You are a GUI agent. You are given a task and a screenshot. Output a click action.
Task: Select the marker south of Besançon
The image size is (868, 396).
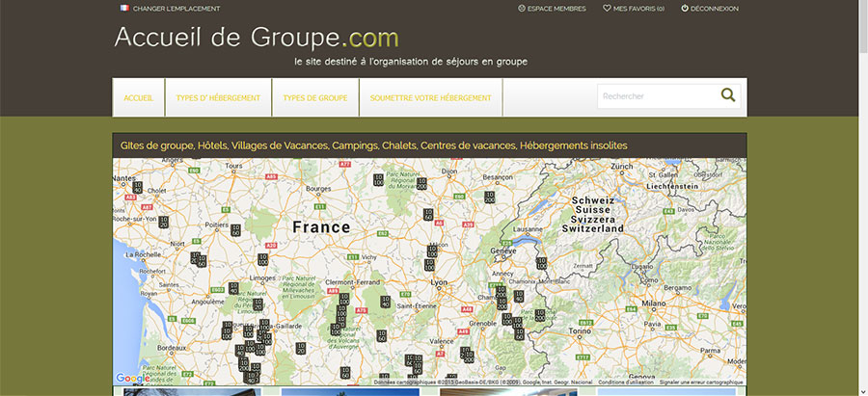(489, 197)
